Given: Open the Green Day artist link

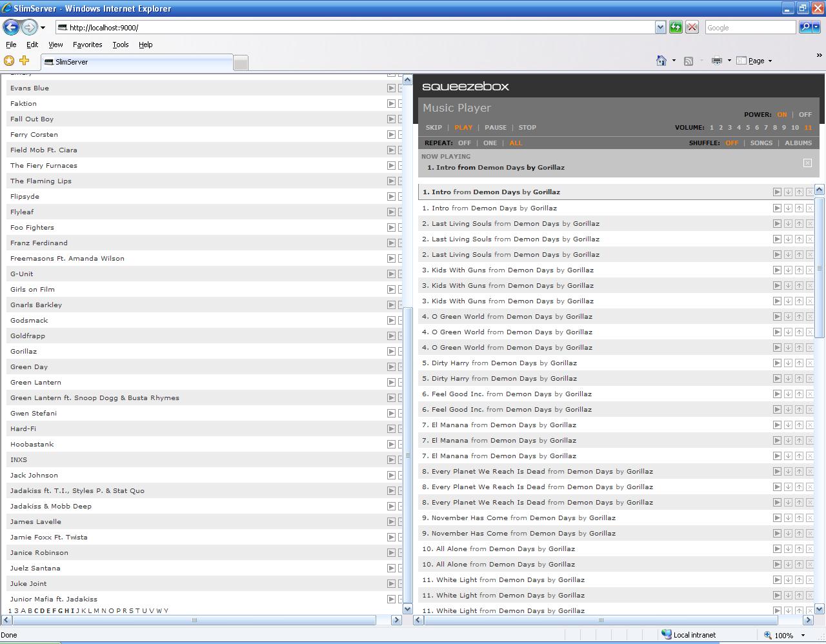Looking at the screenshot, I should coord(29,367).
